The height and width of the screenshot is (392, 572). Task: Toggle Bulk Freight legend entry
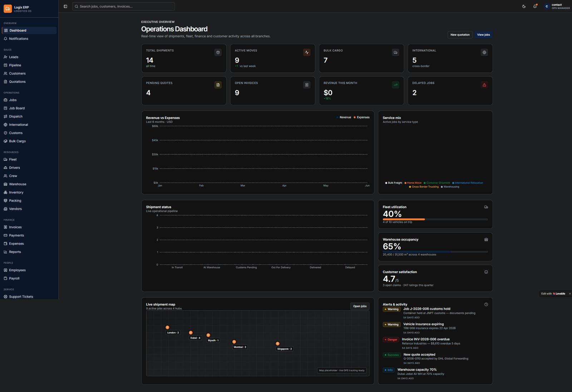394,183
